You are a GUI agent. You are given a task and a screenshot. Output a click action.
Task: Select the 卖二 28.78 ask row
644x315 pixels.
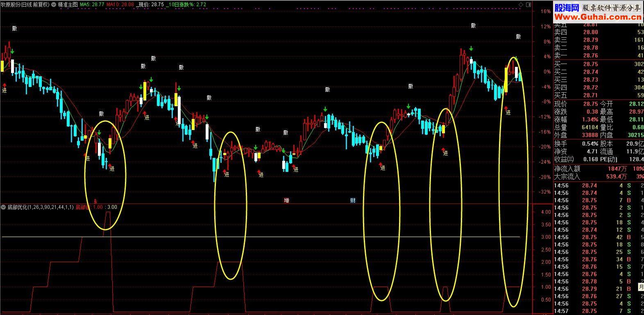coord(599,48)
